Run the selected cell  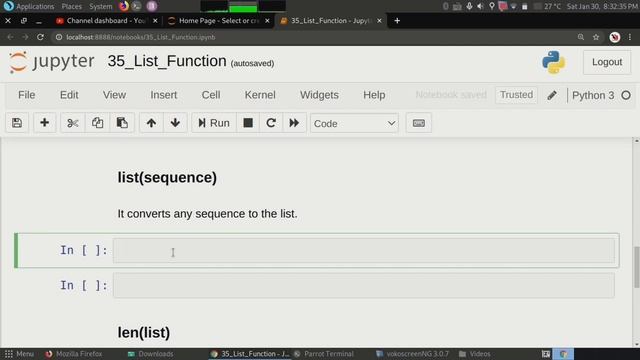click(214, 123)
